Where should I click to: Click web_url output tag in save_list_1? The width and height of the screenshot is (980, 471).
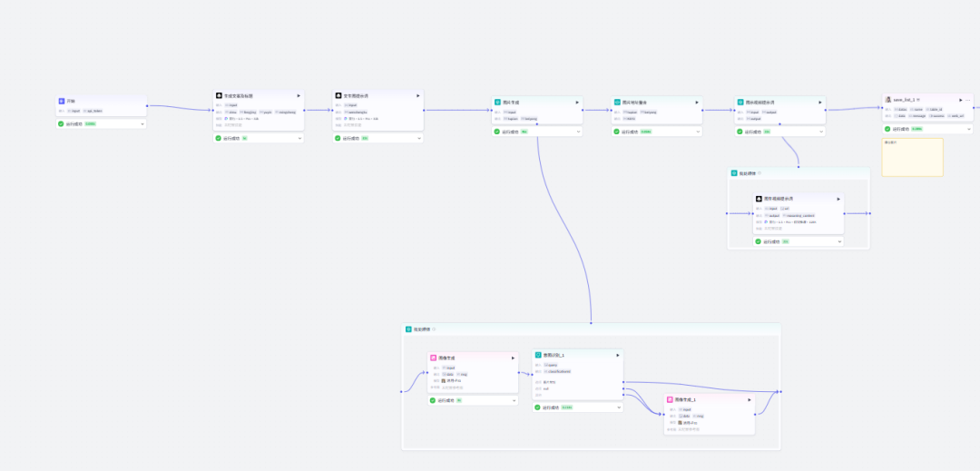(x=956, y=115)
